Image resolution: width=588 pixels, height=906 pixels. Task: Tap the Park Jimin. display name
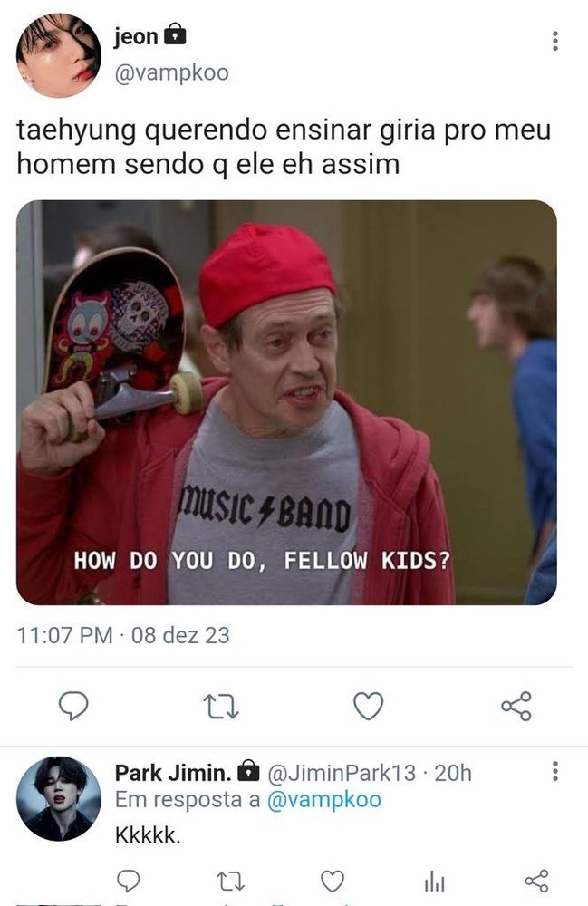coord(173,773)
